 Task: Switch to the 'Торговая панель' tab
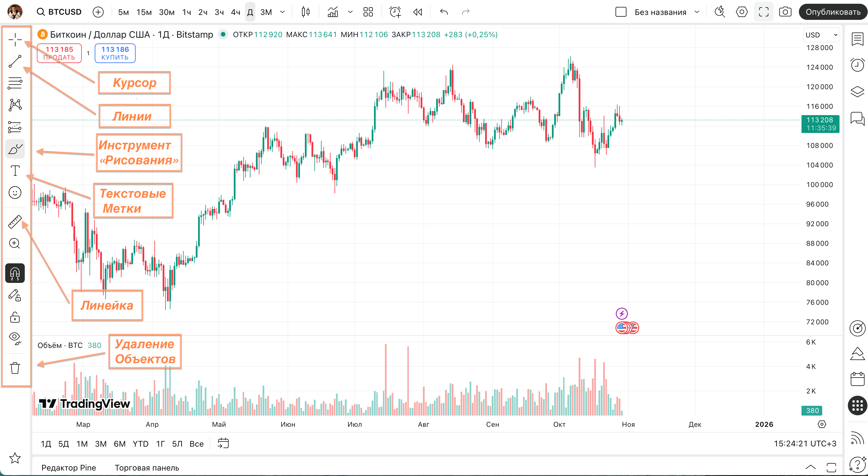(x=147, y=468)
